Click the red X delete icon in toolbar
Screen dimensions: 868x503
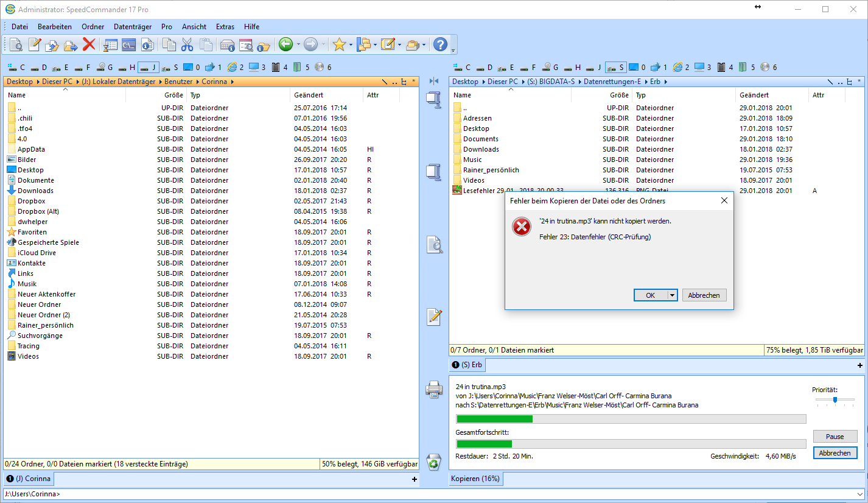click(89, 44)
